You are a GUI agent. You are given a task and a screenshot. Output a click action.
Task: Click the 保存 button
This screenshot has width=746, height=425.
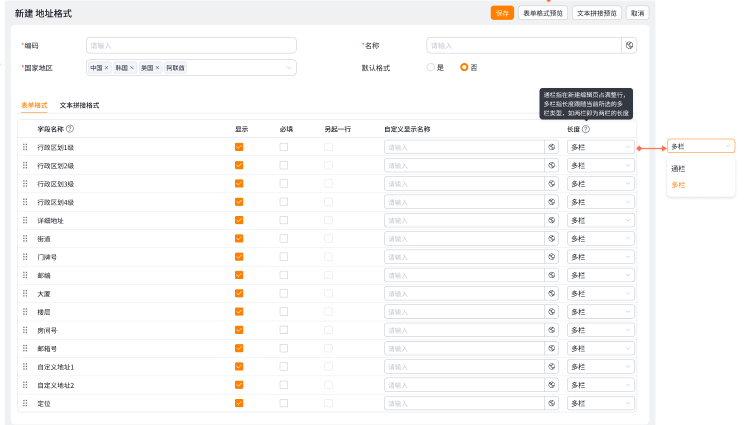(502, 13)
